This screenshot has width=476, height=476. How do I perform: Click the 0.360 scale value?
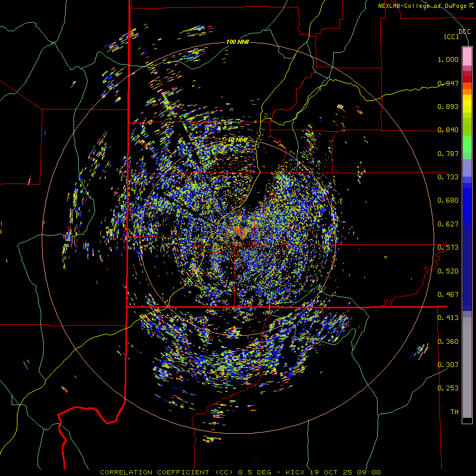point(448,342)
